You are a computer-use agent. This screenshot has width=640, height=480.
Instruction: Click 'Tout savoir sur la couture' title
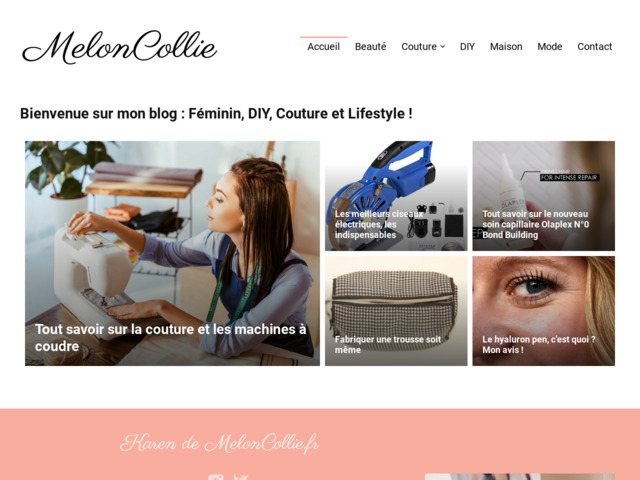(x=171, y=338)
